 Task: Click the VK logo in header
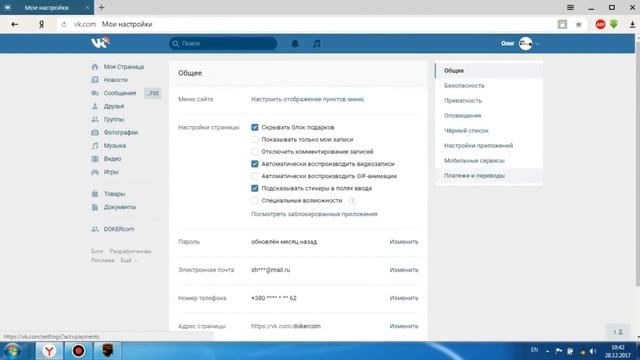tap(100, 43)
